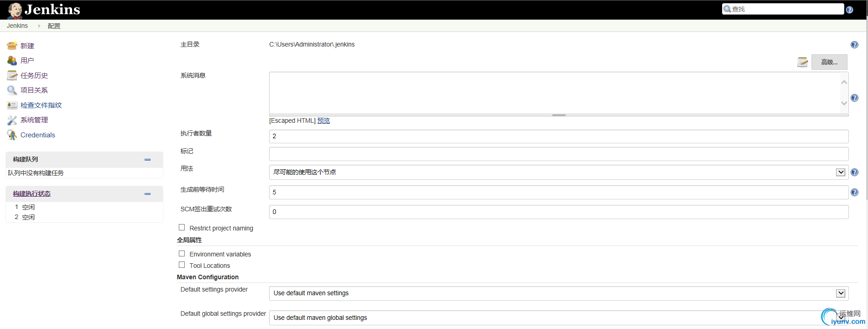The width and height of the screenshot is (868, 329).
Task: Click the 新建 package icon in sidebar
Action: [x=12, y=46]
